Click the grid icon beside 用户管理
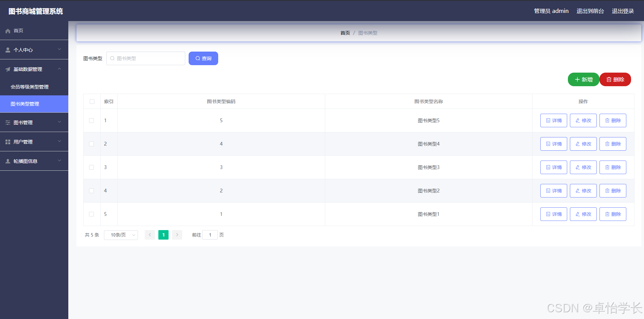The height and width of the screenshot is (319, 644). click(8, 142)
